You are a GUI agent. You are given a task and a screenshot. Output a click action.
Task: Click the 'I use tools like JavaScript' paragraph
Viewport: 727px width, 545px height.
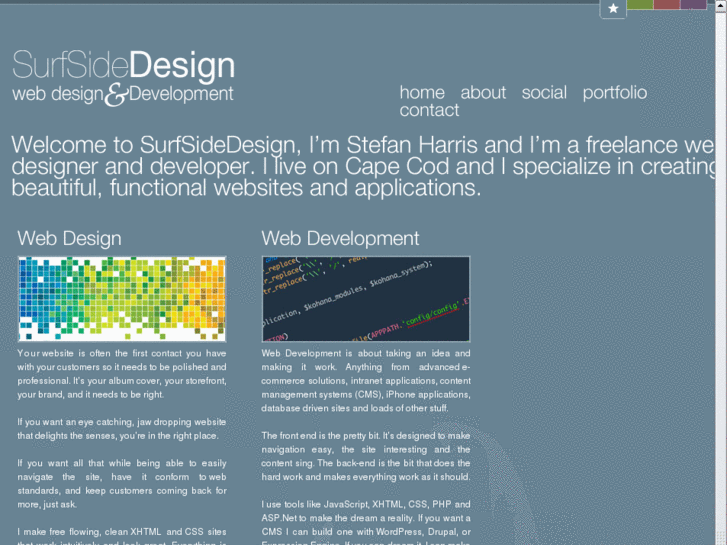tap(366, 522)
